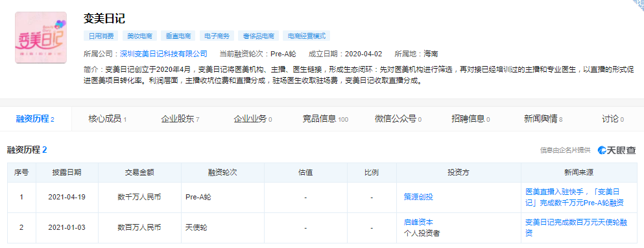The image size is (644, 248).
Task: Click the 数百万人民币 amount cell
Action: (139, 228)
